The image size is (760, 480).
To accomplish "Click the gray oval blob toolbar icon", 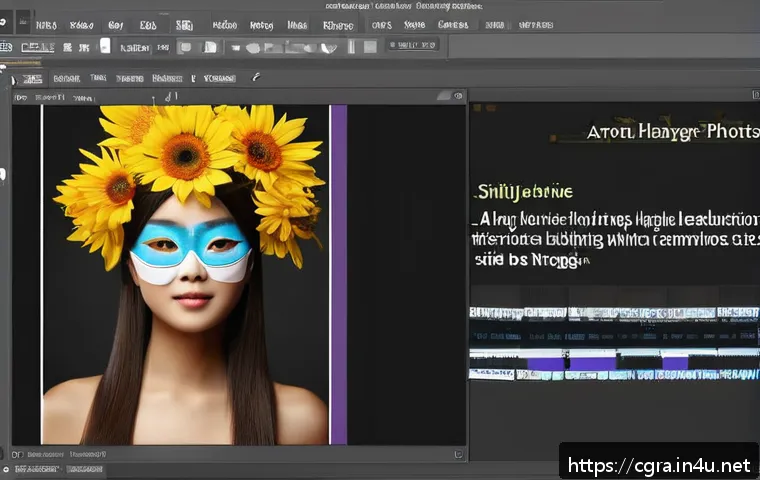I will pos(253,48).
